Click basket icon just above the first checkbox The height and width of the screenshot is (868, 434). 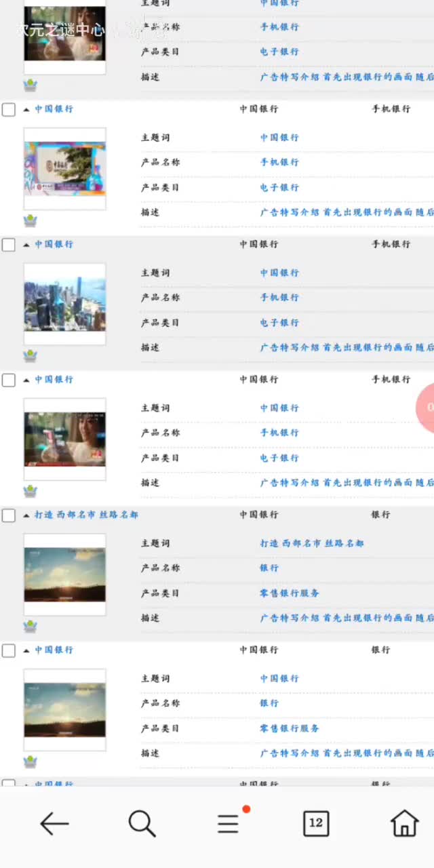click(x=30, y=85)
